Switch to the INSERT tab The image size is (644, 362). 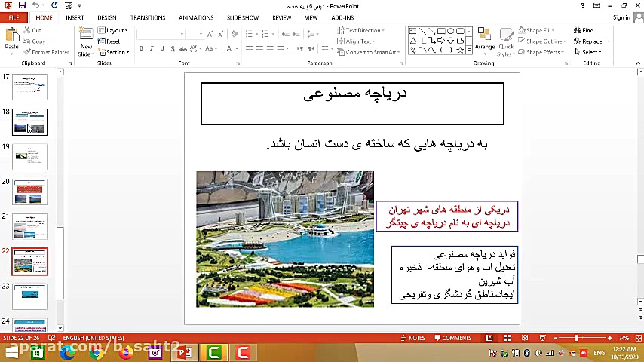(x=75, y=17)
